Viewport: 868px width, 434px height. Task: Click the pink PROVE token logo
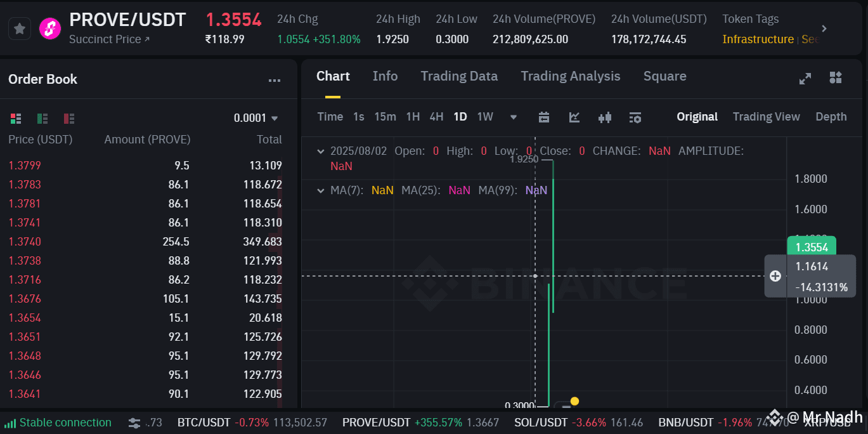[x=50, y=29]
